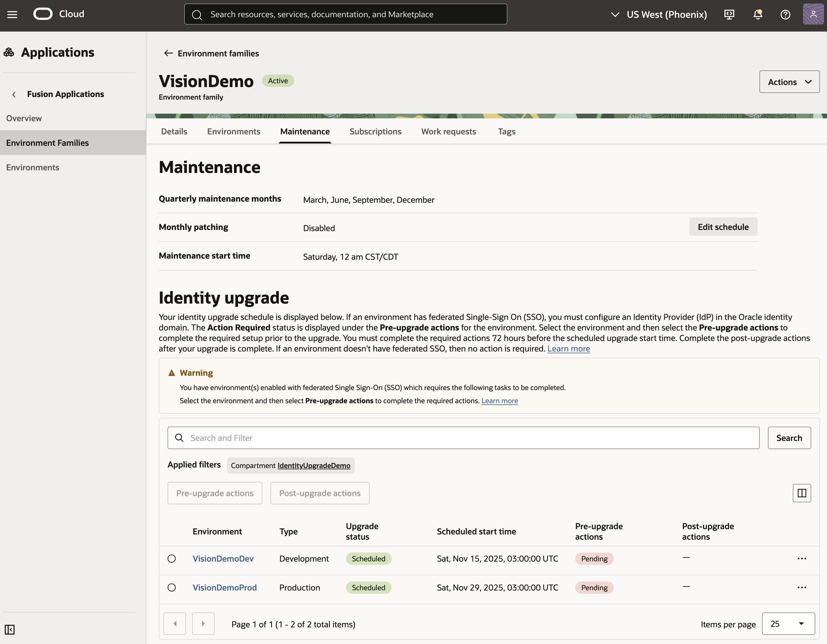Open the user profile avatar
The width and height of the screenshot is (827, 644).
click(813, 14)
